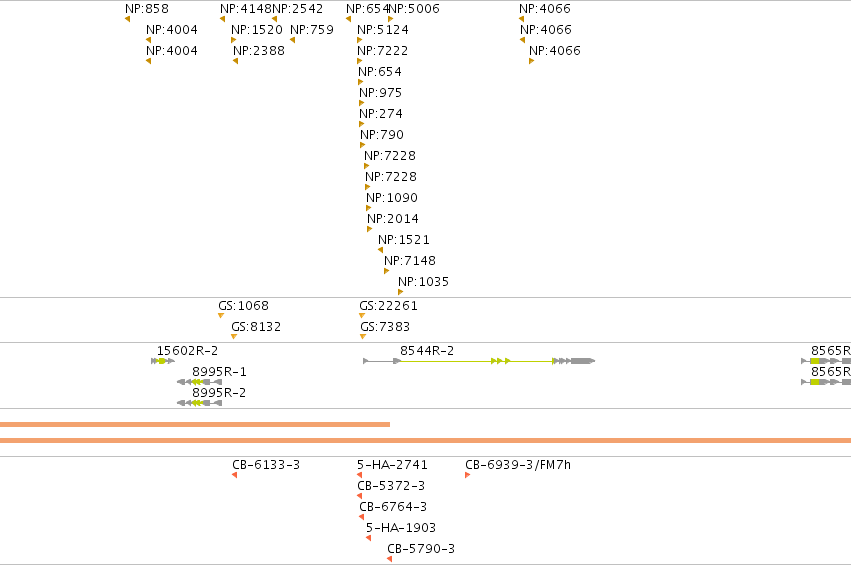Click the 15602R-2 gene model glyph
The image size is (851, 565).
point(163,361)
